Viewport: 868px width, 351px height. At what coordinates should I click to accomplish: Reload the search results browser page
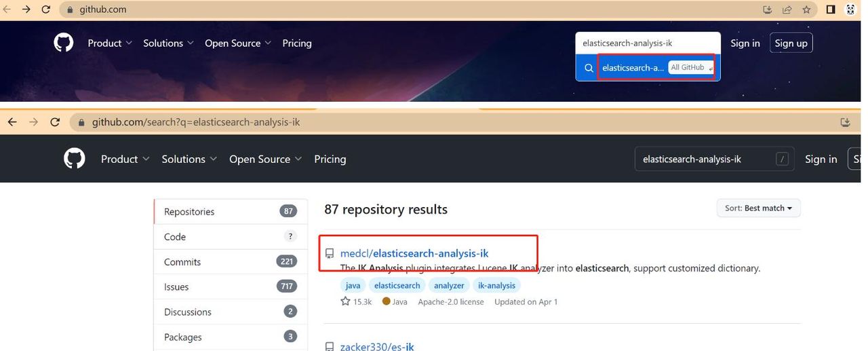pos(56,122)
